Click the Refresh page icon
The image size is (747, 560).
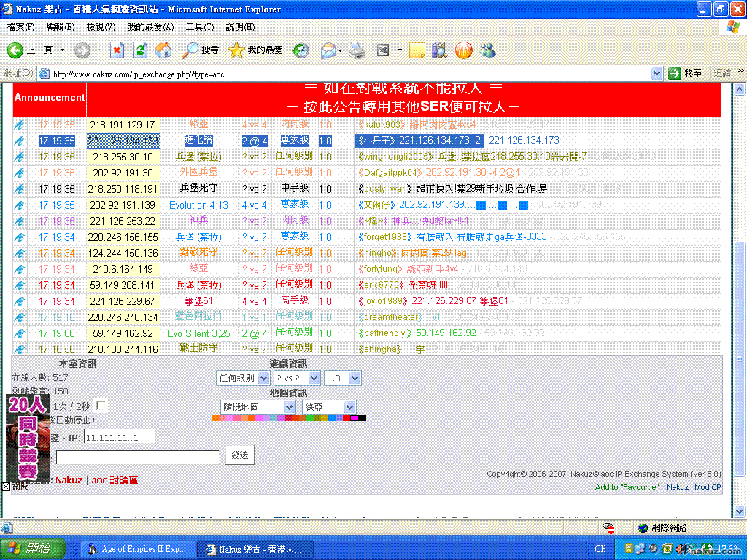click(x=141, y=50)
